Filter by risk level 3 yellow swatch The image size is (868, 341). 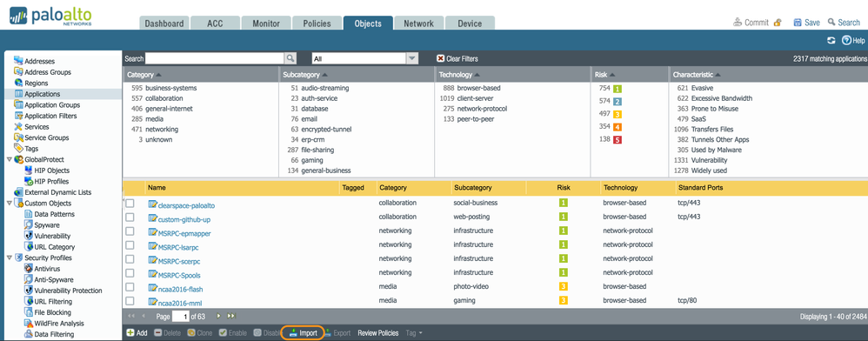(x=618, y=115)
